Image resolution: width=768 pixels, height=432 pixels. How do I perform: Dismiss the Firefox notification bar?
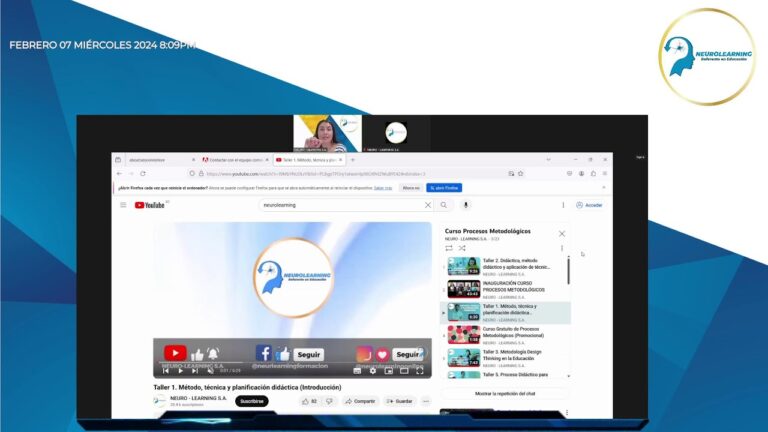(604, 188)
